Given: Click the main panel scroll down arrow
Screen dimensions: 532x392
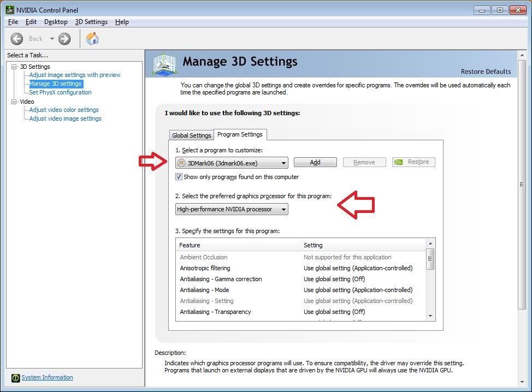Looking at the screenshot, I should coord(522,382).
